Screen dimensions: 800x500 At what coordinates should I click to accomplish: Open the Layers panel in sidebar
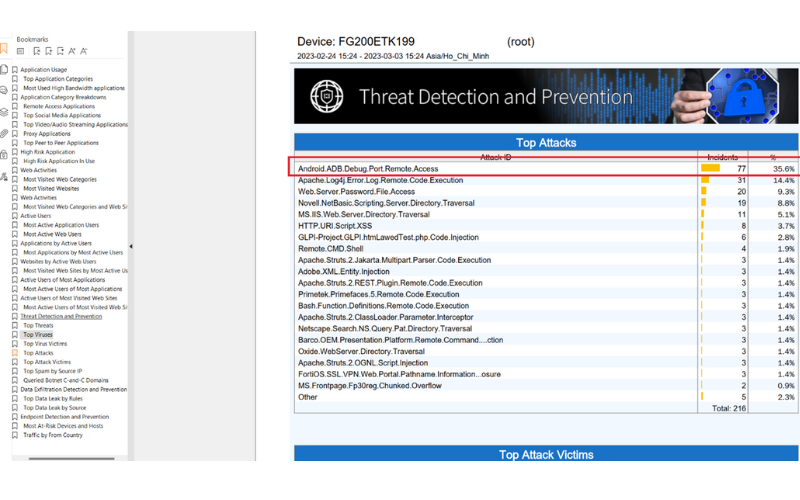[x=4, y=112]
